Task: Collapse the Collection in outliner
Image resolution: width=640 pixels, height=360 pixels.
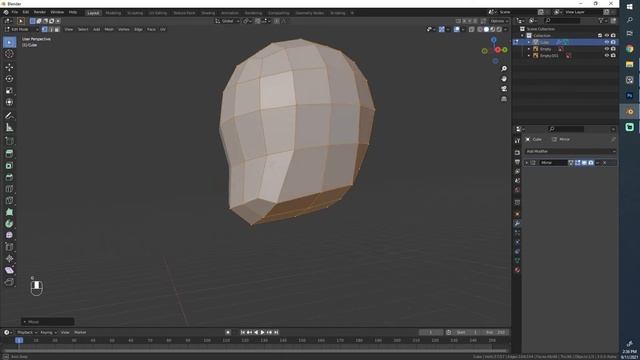Action: point(522,36)
